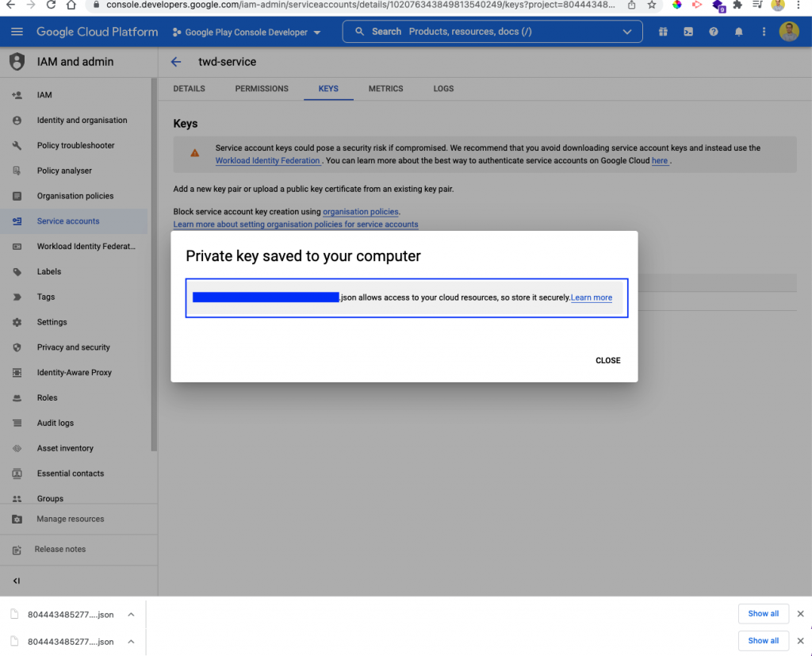Expand the search bar dropdown chevron
This screenshot has height=656, width=812.
coord(627,32)
